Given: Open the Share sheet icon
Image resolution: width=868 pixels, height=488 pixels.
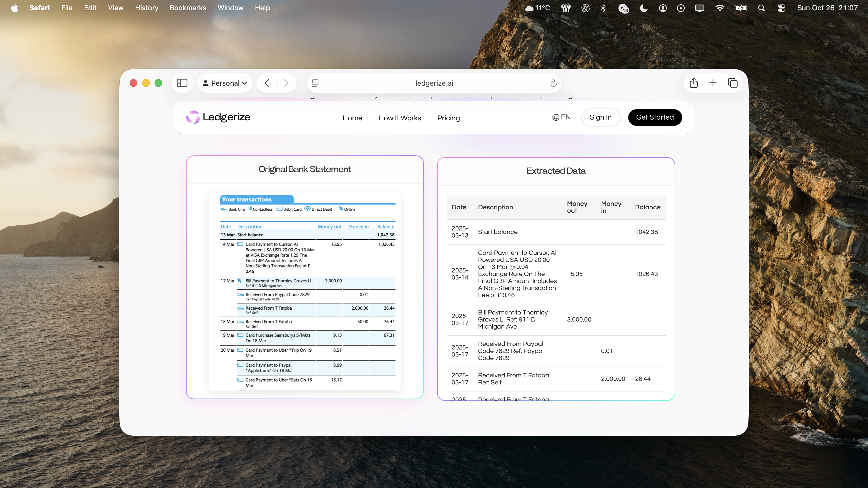Looking at the screenshot, I should pyautogui.click(x=694, y=83).
